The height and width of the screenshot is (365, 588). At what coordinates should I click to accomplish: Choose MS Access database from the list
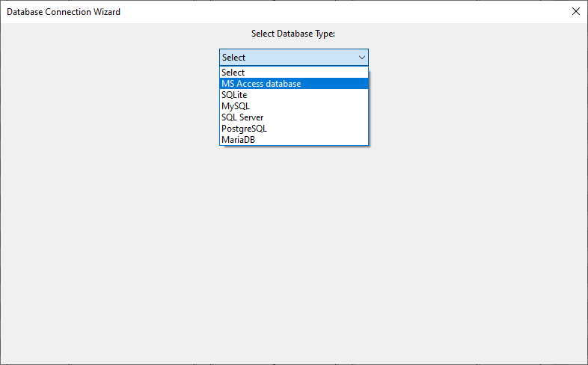click(x=294, y=84)
